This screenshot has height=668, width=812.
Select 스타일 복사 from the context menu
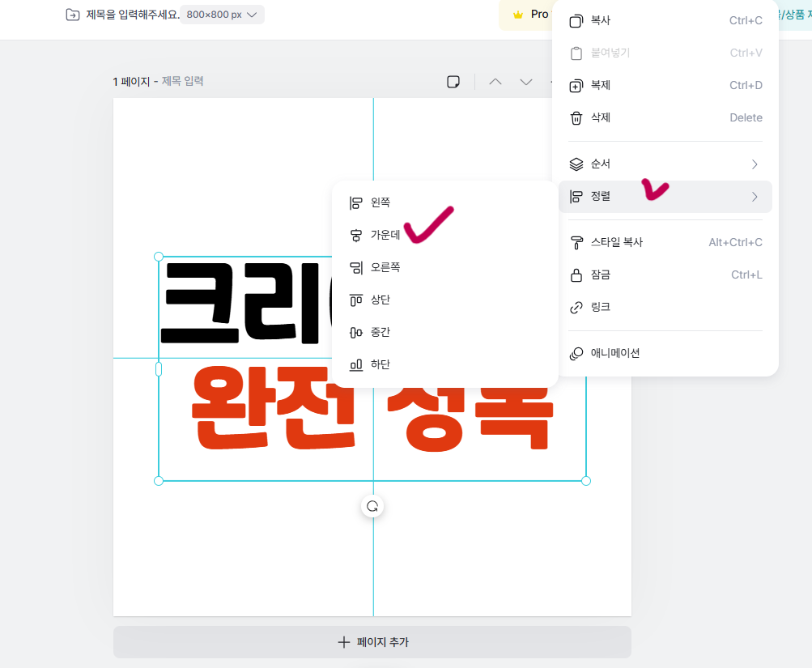pos(618,241)
